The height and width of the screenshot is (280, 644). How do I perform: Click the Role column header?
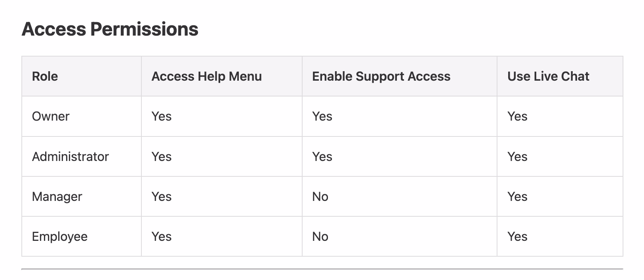(x=45, y=76)
